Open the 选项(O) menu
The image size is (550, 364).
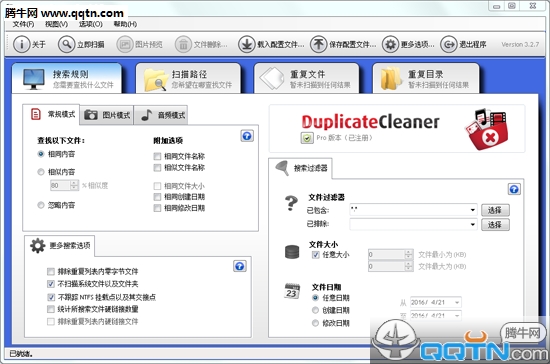[90, 24]
